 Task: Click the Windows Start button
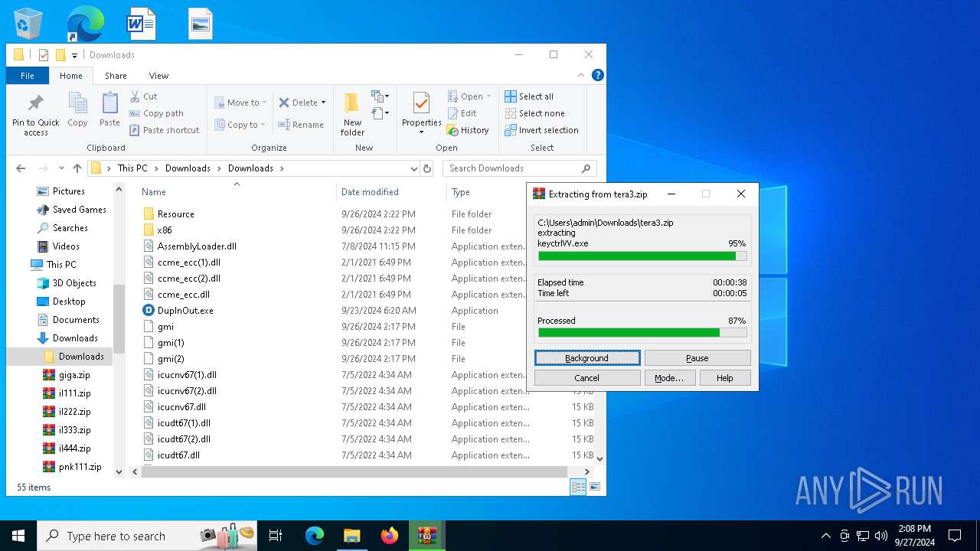click(x=18, y=536)
